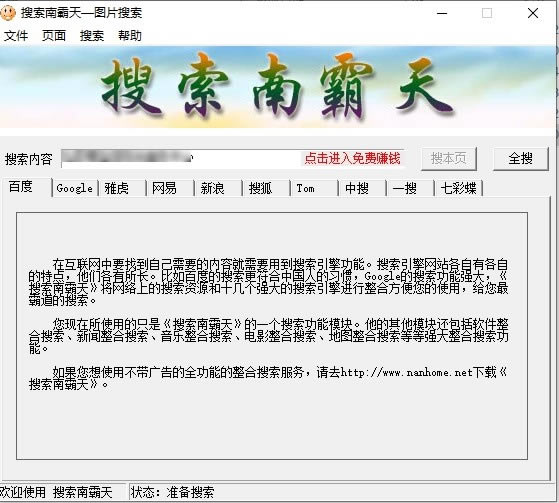Open the 文件 menu
The height and width of the screenshot is (503, 559).
(x=16, y=36)
